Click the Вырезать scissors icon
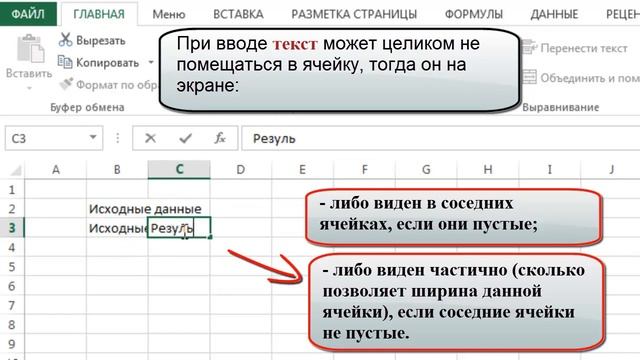Image resolution: width=640 pixels, height=360 pixels. tap(65, 40)
